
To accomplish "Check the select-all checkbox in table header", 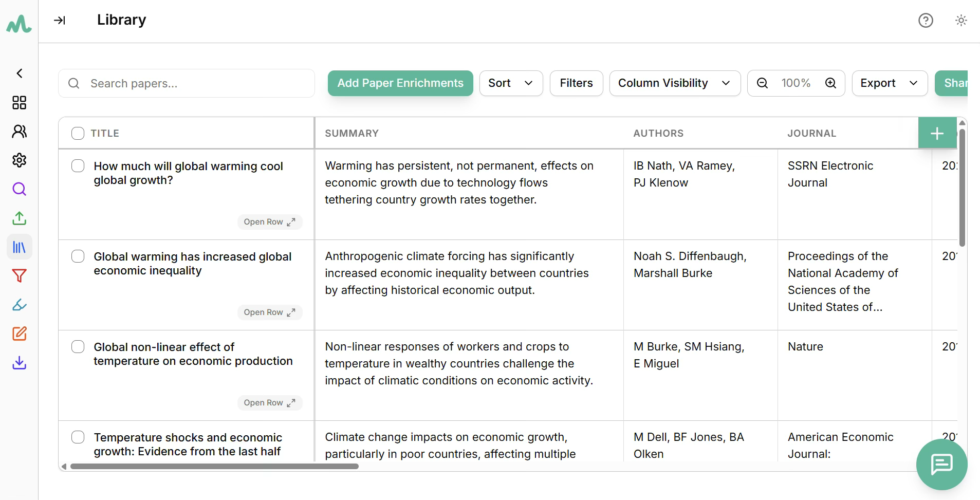I will click(x=78, y=133).
